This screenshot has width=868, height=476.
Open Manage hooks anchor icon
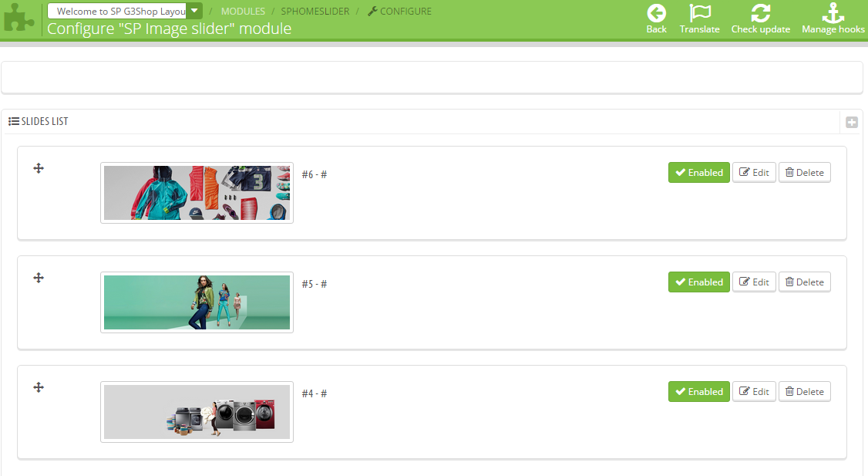833,13
